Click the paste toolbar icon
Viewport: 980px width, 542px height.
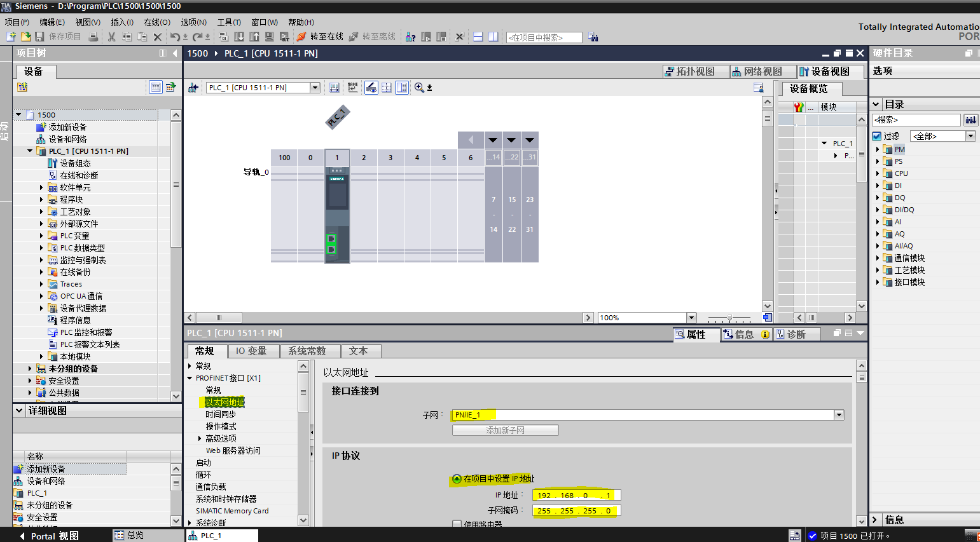(x=142, y=37)
